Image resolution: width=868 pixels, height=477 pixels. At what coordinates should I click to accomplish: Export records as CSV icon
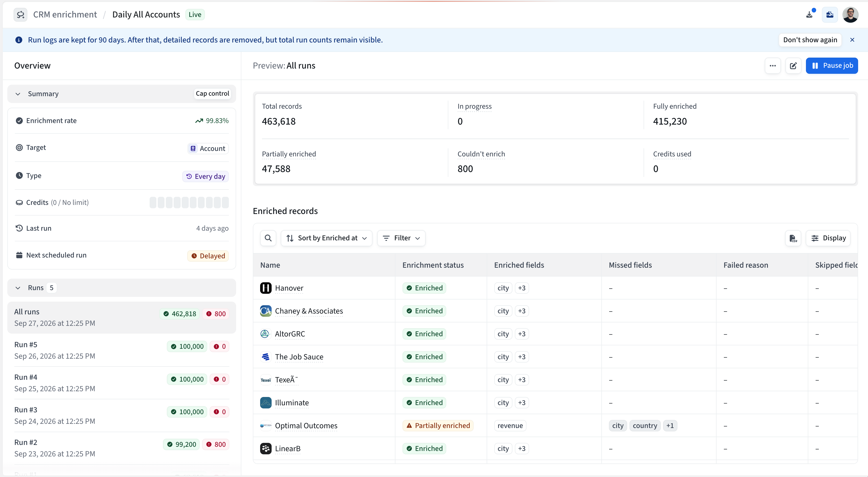793,238
